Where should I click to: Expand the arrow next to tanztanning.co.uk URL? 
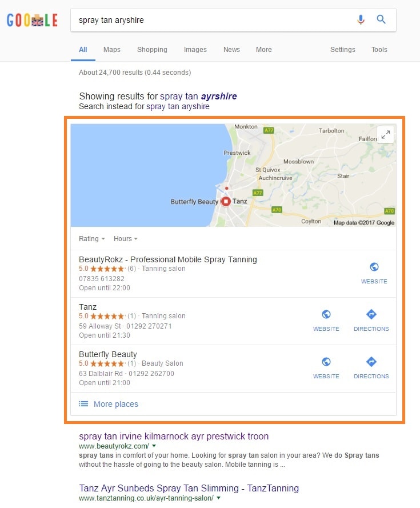[x=218, y=498]
